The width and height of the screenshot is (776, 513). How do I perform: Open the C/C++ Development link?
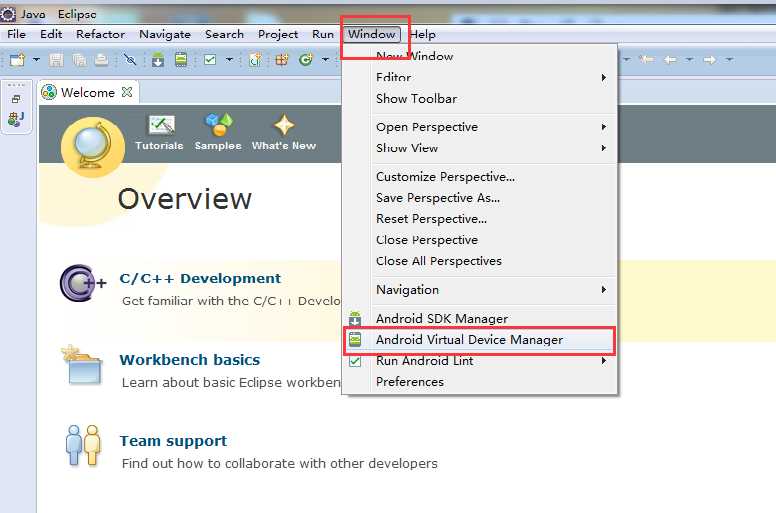click(200, 279)
